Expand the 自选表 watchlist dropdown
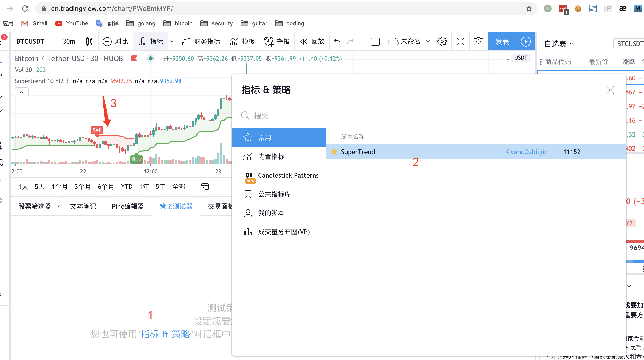Image resolution: width=644 pixels, height=360 pixels. coord(559,44)
